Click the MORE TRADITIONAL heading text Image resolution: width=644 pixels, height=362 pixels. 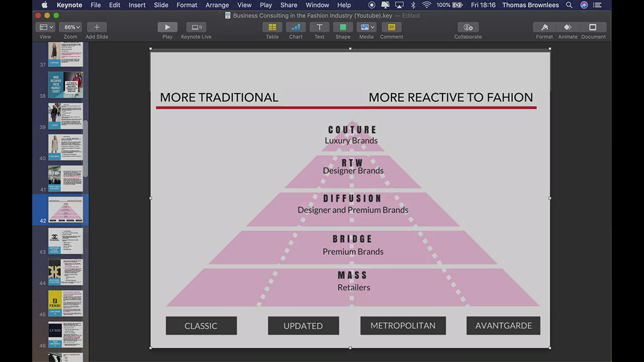tap(219, 98)
